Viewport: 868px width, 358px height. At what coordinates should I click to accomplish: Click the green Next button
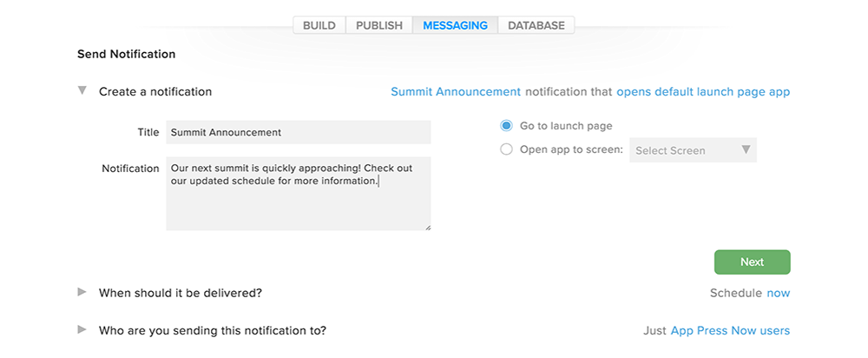[x=752, y=262]
